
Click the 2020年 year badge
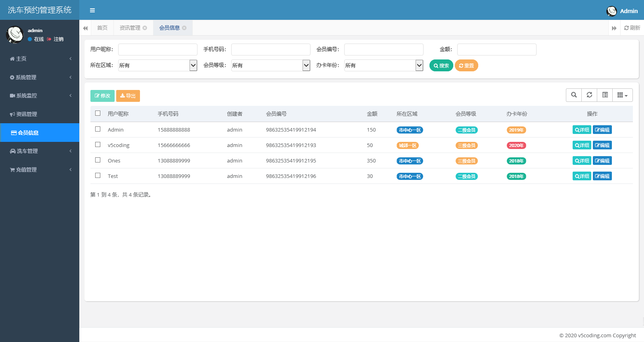516,145
